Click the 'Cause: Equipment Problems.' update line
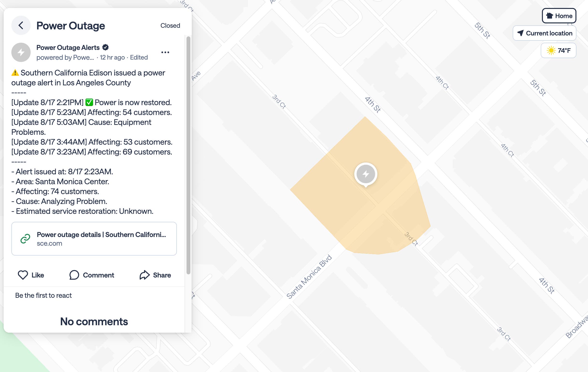The width and height of the screenshot is (588, 372). pos(81,127)
